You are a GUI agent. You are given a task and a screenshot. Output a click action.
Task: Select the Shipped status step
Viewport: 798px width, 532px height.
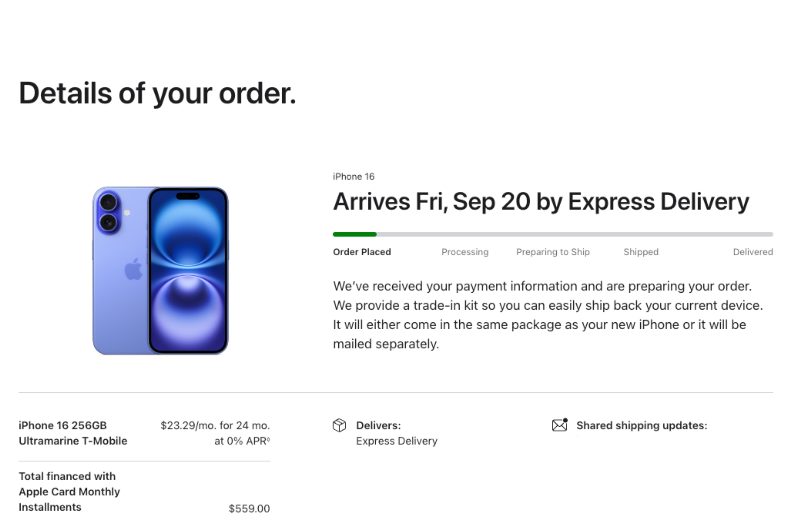pos(641,252)
